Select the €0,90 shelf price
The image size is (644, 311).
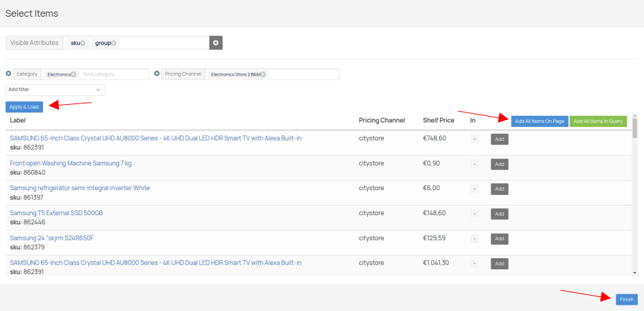(432, 163)
